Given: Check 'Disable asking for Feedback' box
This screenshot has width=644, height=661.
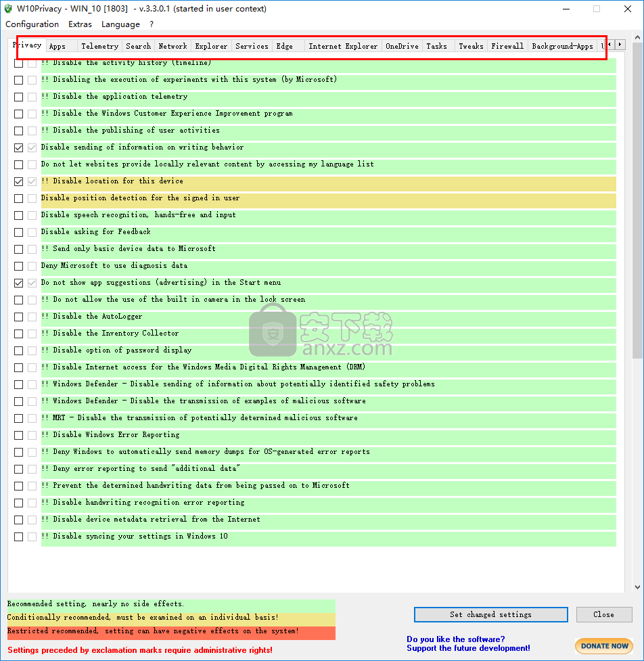Looking at the screenshot, I should [x=18, y=232].
